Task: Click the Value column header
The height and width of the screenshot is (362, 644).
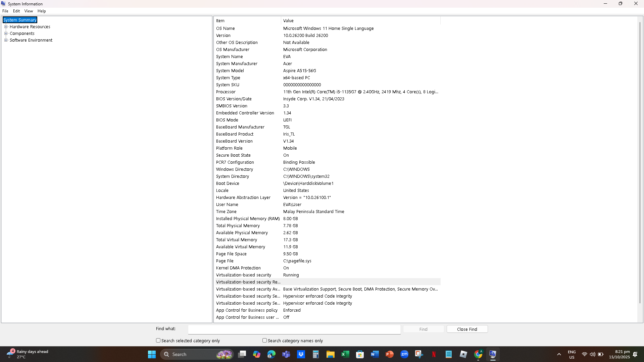Action: (361, 21)
